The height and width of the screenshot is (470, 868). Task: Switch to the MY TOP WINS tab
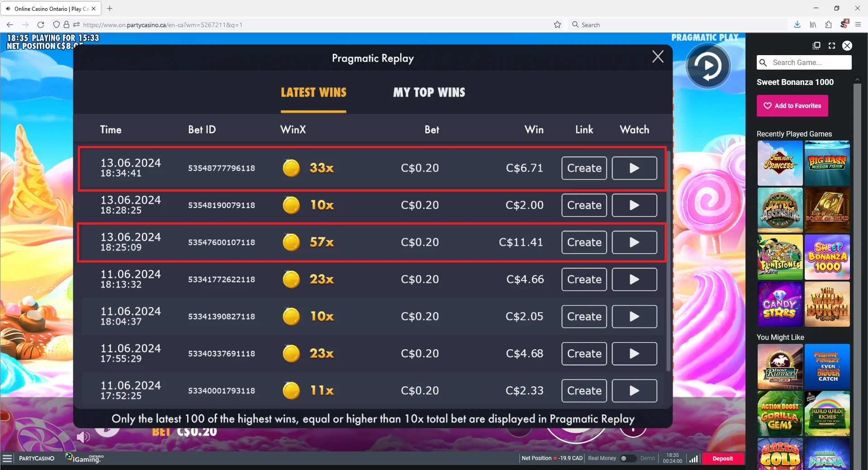click(x=429, y=93)
